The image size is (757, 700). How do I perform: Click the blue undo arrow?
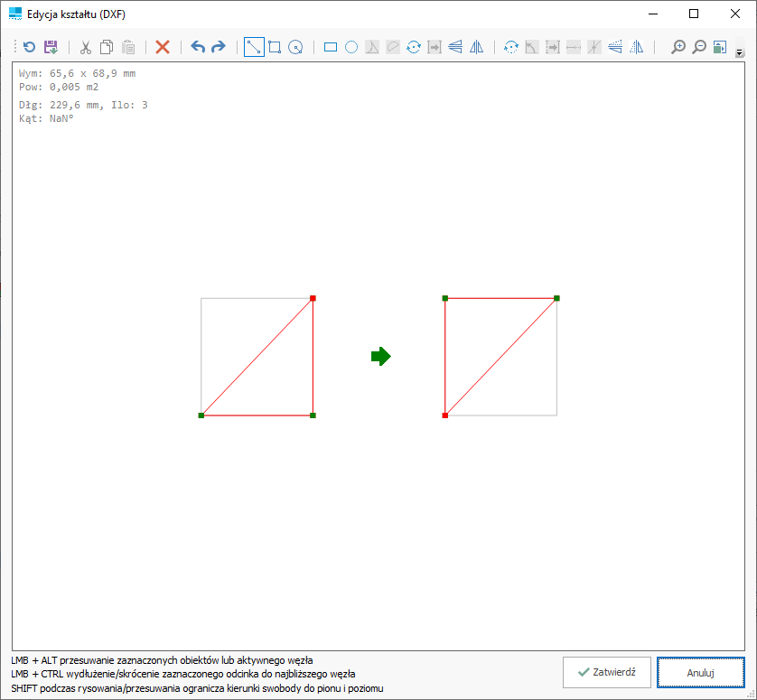(198, 47)
